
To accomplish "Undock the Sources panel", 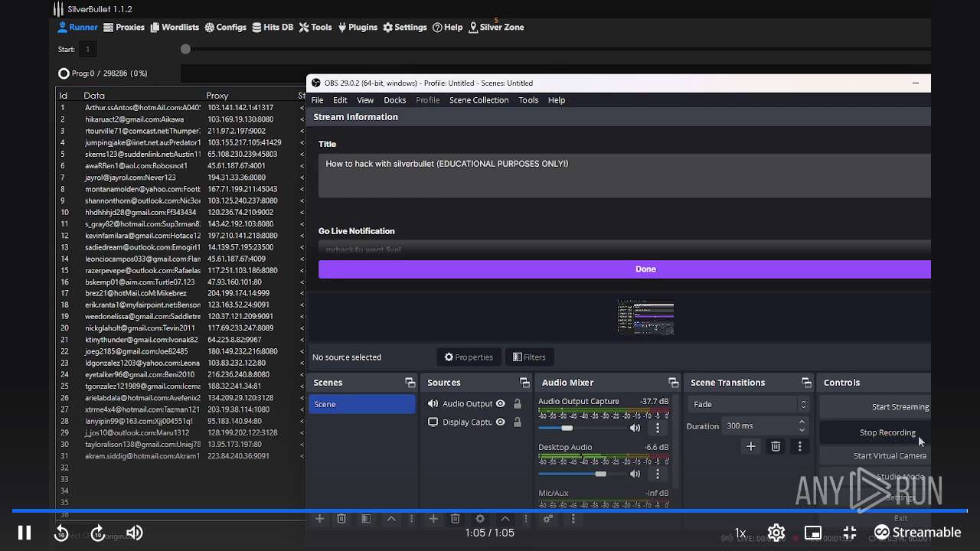I will tap(524, 383).
